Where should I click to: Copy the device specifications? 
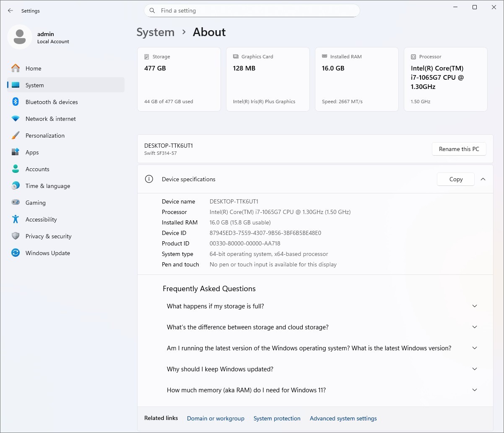(456, 179)
